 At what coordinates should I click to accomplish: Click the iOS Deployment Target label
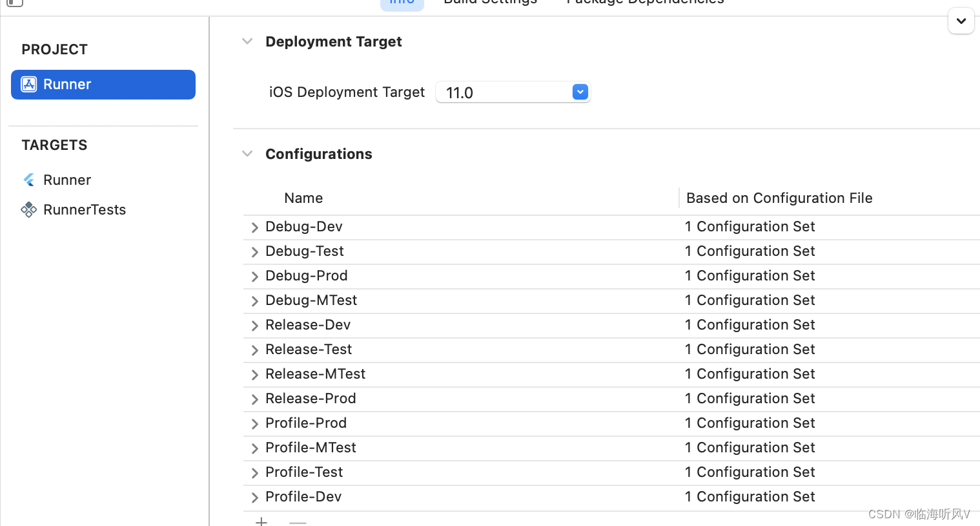pyautogui.click(x=347, y=92)
